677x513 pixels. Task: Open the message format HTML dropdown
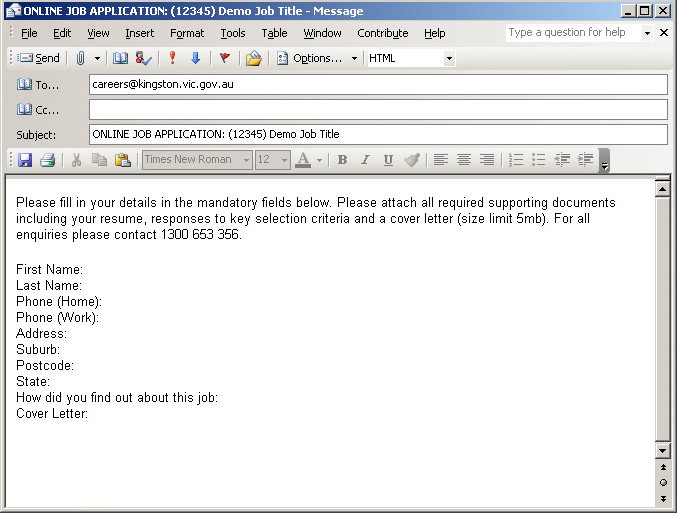coord(449,58)
